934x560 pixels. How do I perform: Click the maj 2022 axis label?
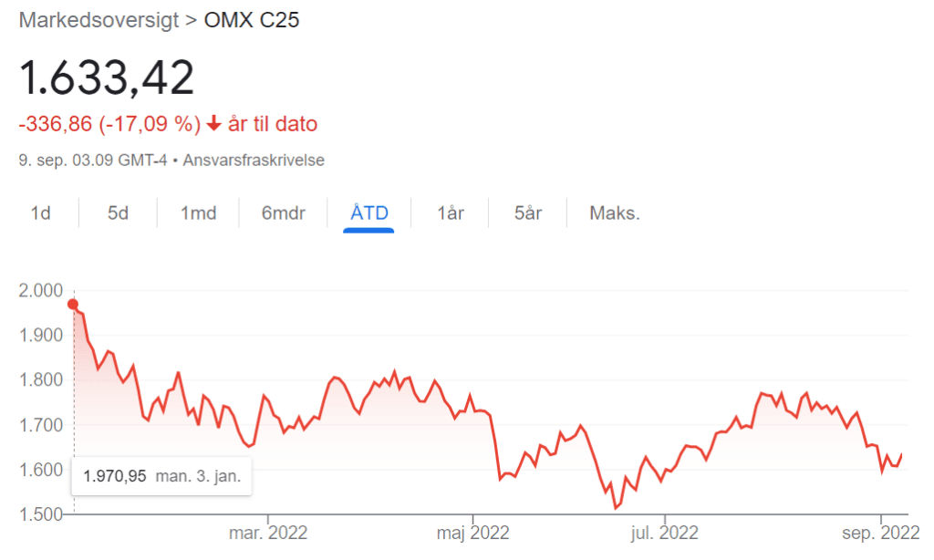[x=471, y=532]
